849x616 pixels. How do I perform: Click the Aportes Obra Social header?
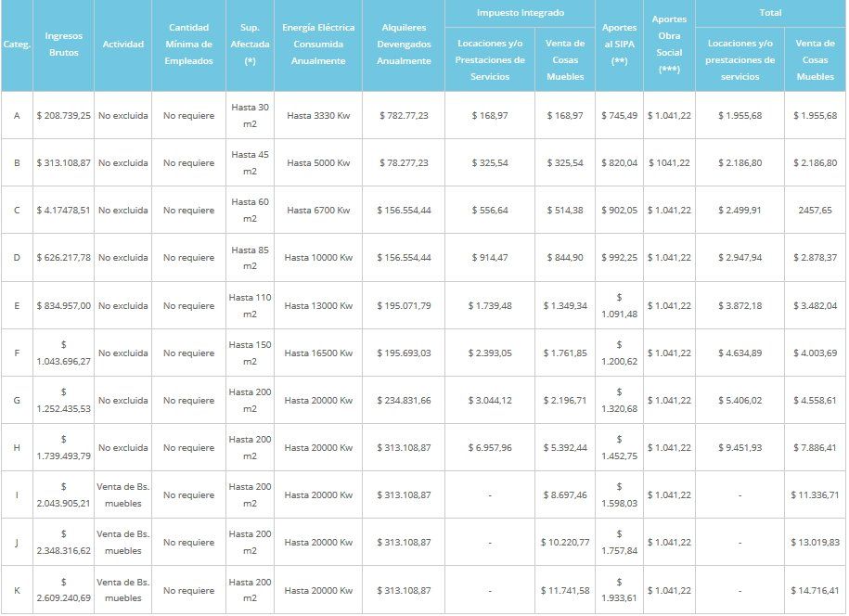coord(669,45)
